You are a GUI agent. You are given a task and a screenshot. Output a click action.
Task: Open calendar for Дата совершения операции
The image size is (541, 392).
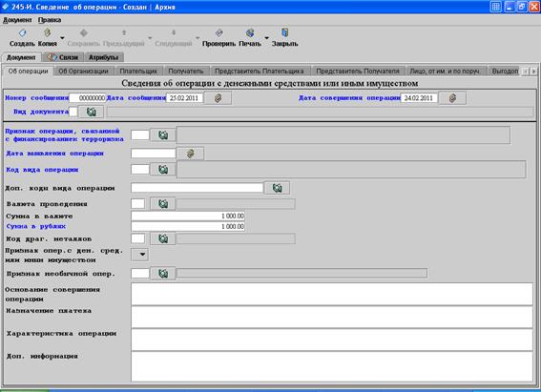coord(452,98)
